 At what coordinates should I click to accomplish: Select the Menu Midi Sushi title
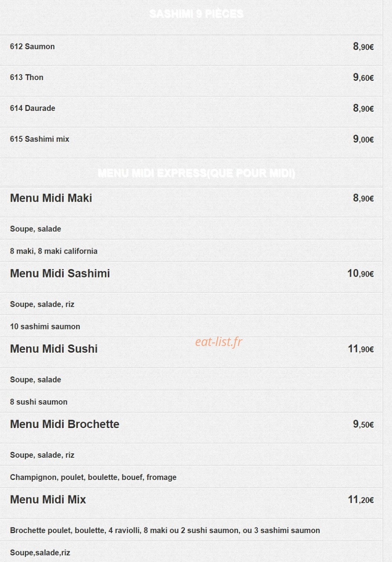click(x=54, y=349)
